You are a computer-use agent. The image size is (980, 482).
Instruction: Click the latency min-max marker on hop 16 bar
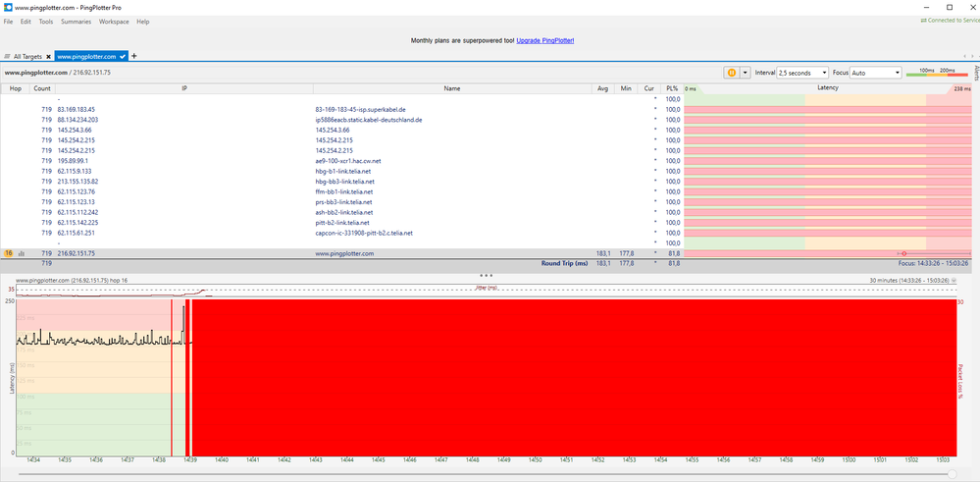[904, 254]
